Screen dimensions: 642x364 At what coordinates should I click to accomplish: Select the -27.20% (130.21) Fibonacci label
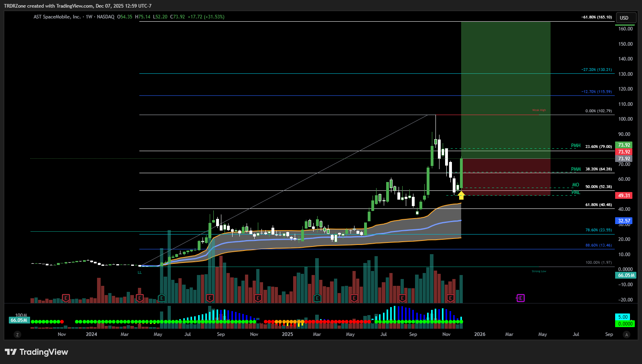(x=597, y=70)
